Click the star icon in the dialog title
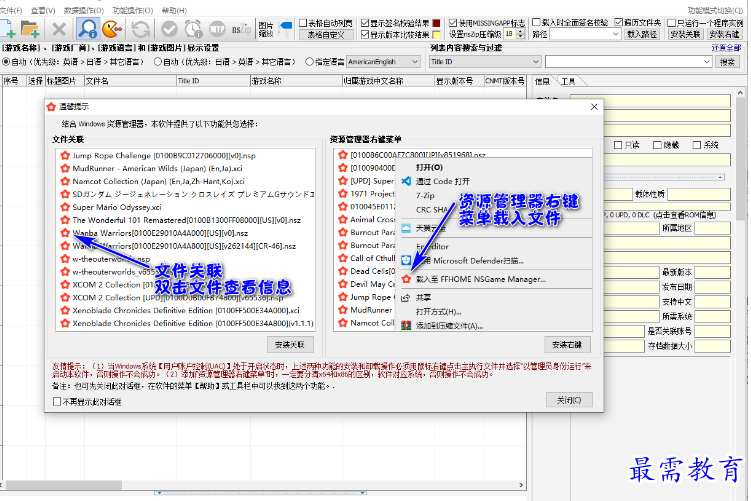The image size is (751, 501). 51,106
